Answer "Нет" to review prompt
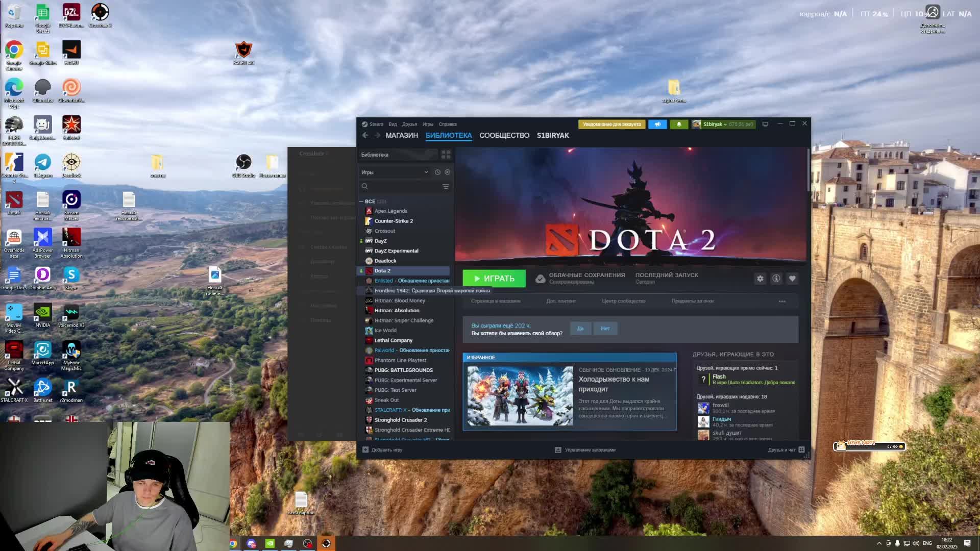The width and height of the screenshot is (980, 551). coord(605,329)
